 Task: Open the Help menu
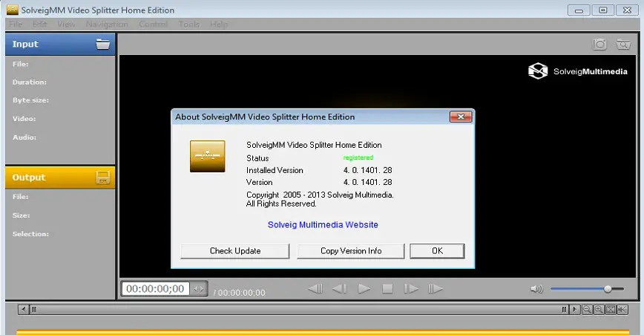(x=218, y=25)
